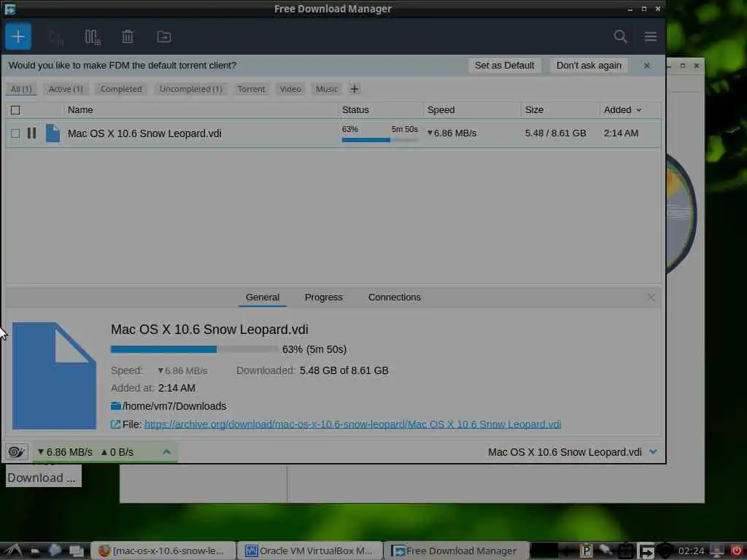Click the 2:14 AM added time cell

click(621, 133)
